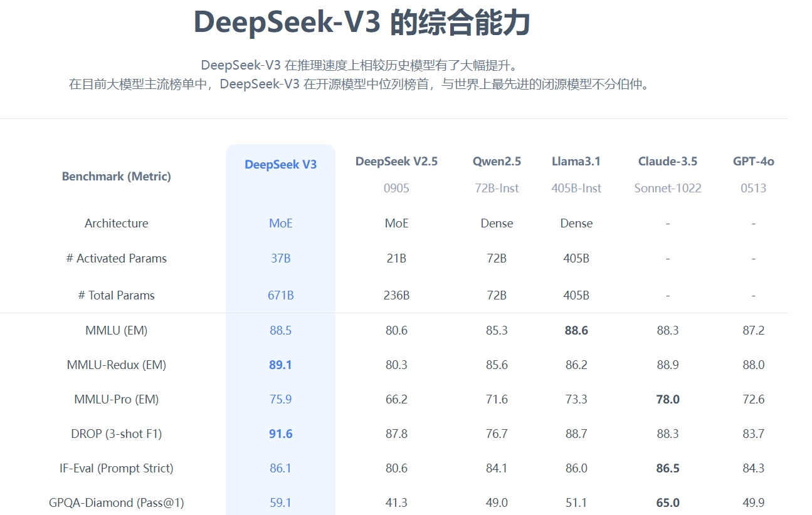812x515 pixels.
Task: Click 'Dense' under Llama3.1
Action: [576, 223]
